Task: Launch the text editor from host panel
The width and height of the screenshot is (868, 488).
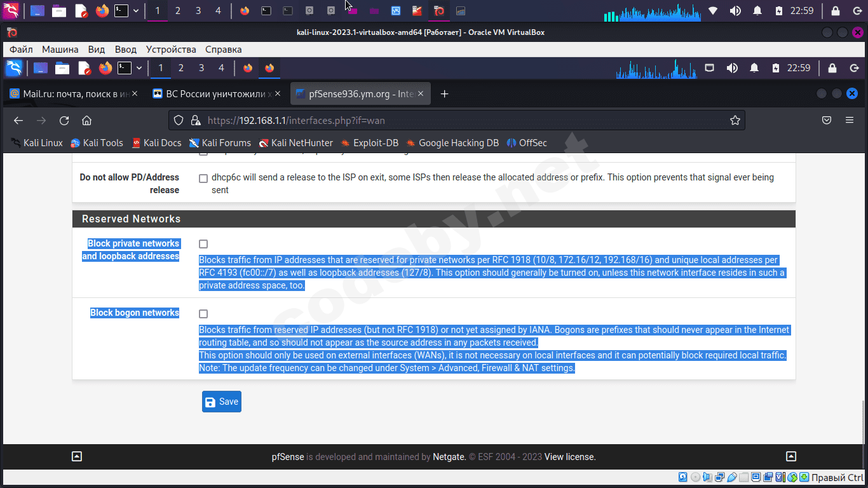Action: click(81, 11)
